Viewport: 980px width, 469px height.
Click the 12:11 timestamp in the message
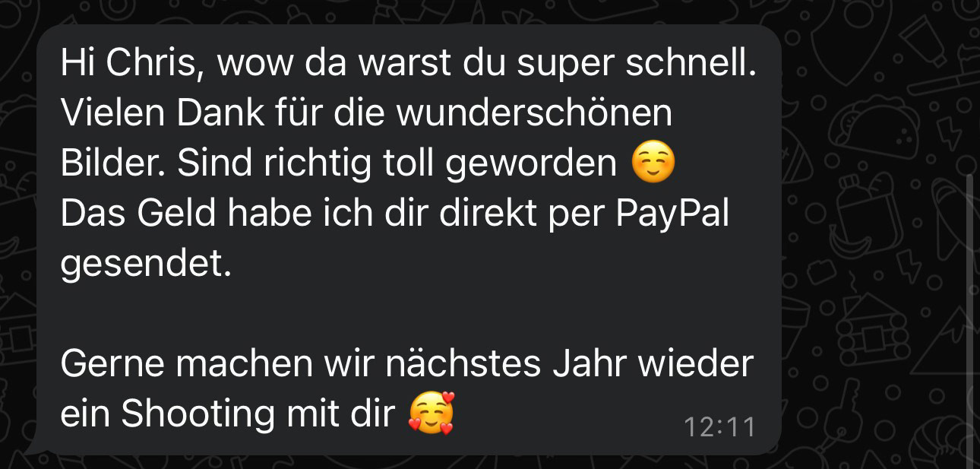(x=719, y=427)
